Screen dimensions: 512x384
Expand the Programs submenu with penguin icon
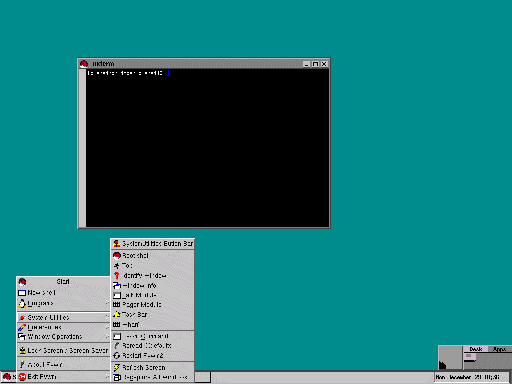63,304
